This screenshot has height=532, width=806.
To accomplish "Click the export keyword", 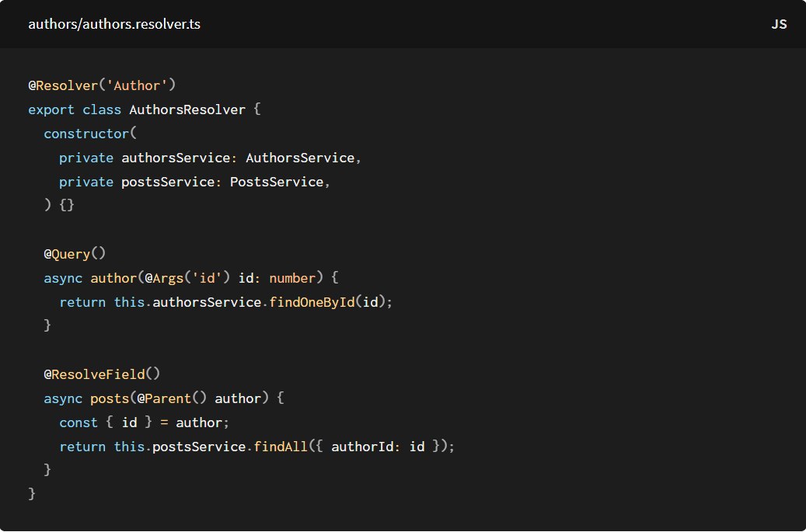I will pos(51,109).
